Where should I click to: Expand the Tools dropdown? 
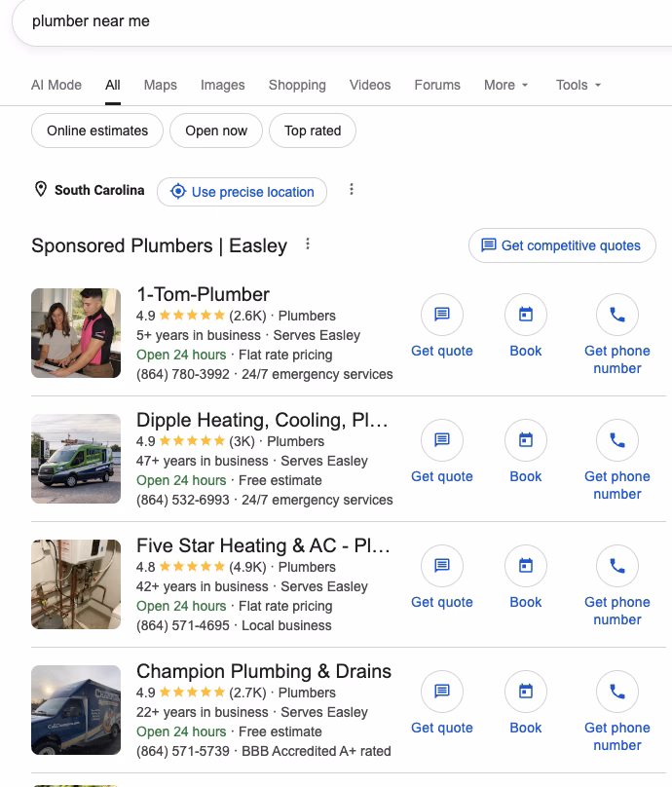pos(579,85)
